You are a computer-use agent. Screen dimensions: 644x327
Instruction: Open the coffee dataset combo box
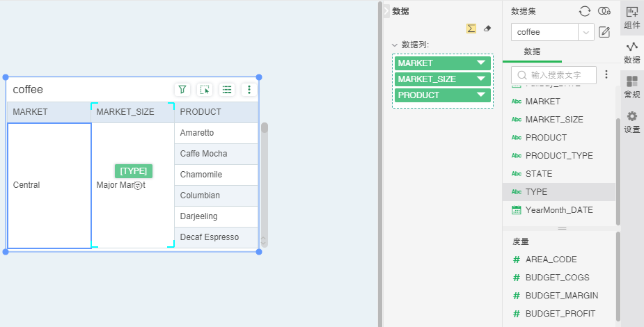(552, 32)
